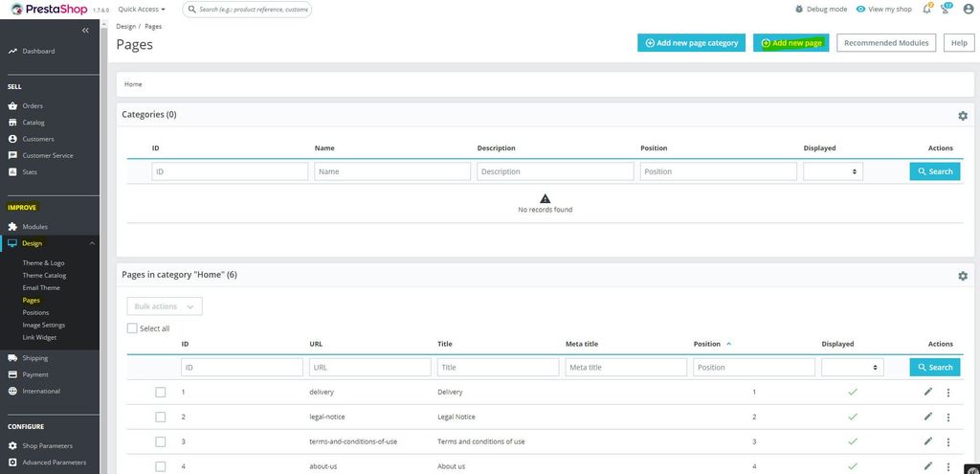Open the user profile avatar
Image resolution: width=980 pixels, height=474 pixels.
pos(969,10)
